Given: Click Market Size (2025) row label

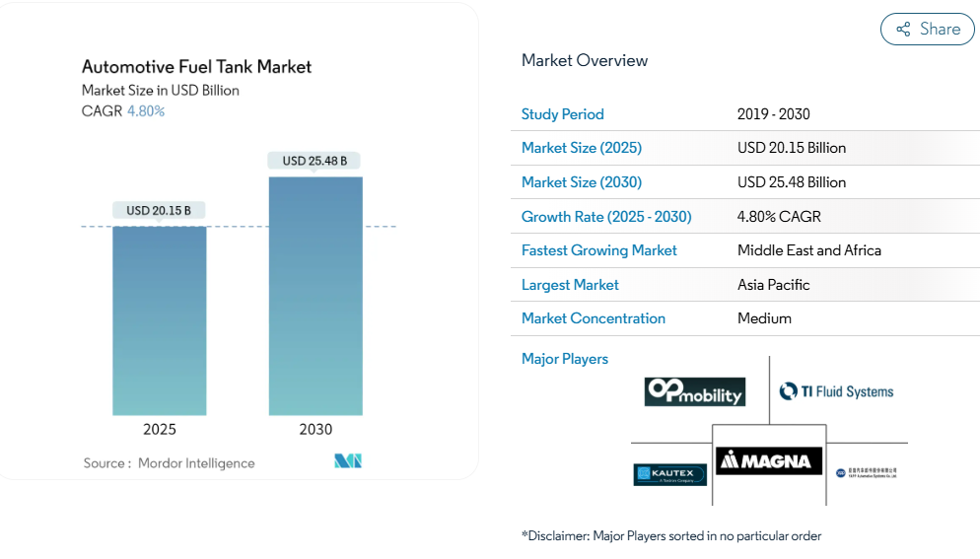Looking at the screenshot, I should pyautogui.click(x=581, y=148).
